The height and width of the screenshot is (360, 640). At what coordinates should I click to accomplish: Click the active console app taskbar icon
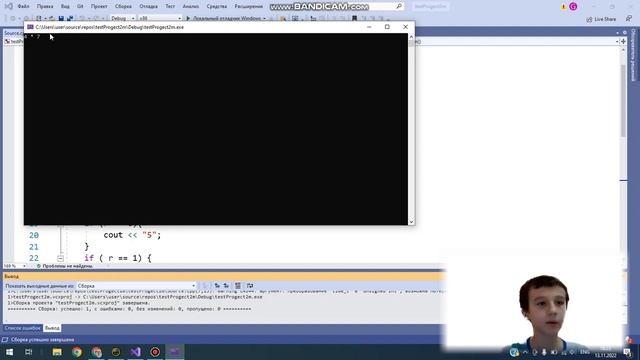[175, 352]
